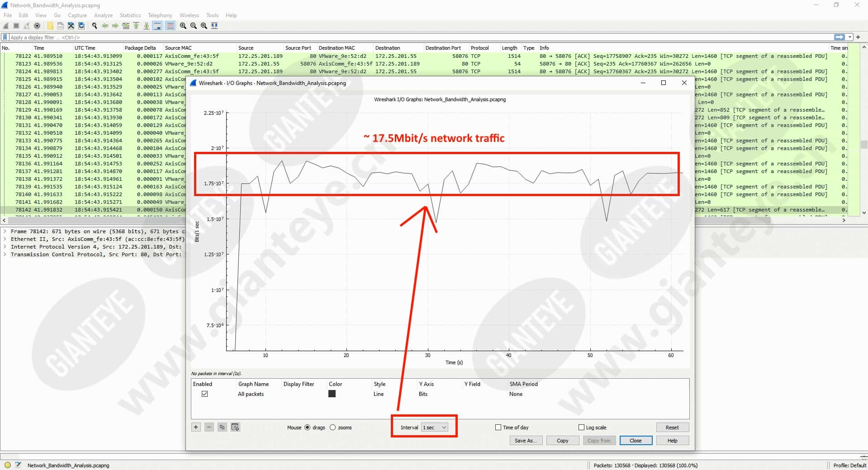Click None SMA Period cell
868x470 pixels.
pyautogui.click(x=516, y=394)
